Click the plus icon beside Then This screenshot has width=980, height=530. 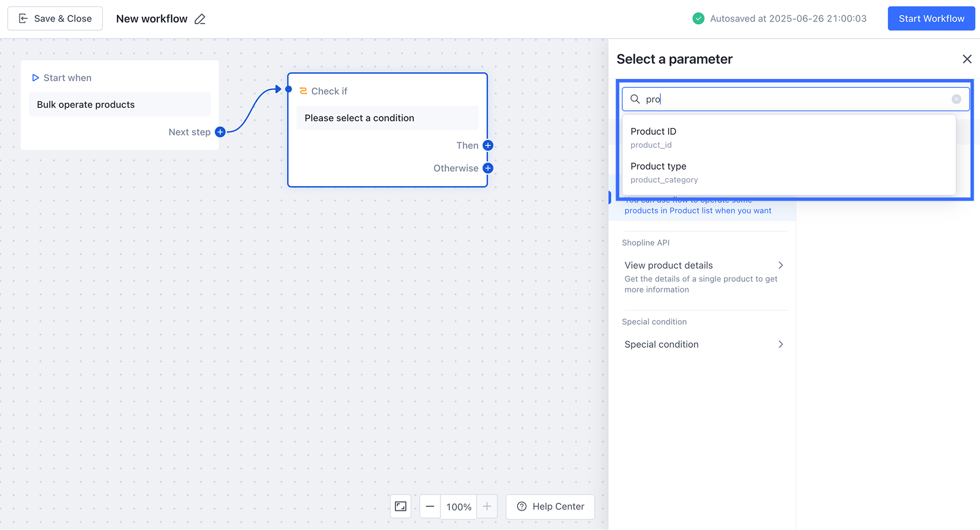[x=488, y=145]
